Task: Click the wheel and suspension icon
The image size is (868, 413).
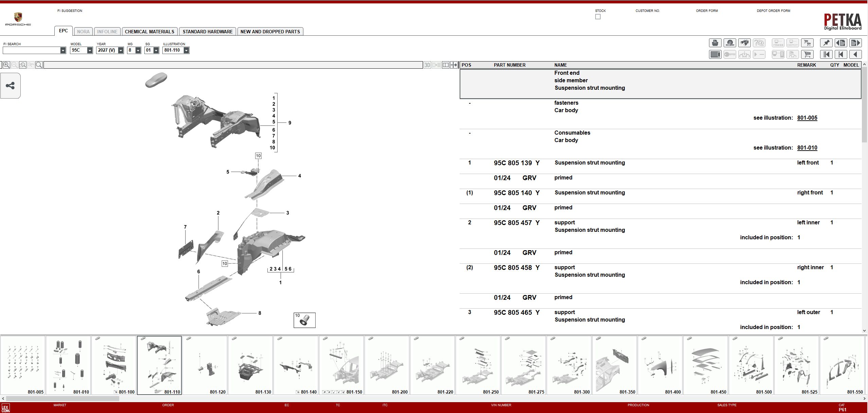Action: pos(730,43)
